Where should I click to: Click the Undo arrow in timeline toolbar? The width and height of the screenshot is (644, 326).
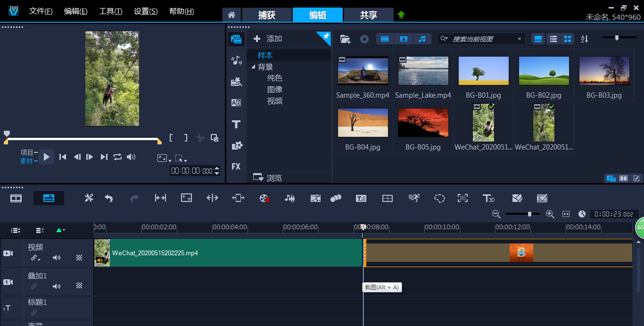click(x=109, y=199)
